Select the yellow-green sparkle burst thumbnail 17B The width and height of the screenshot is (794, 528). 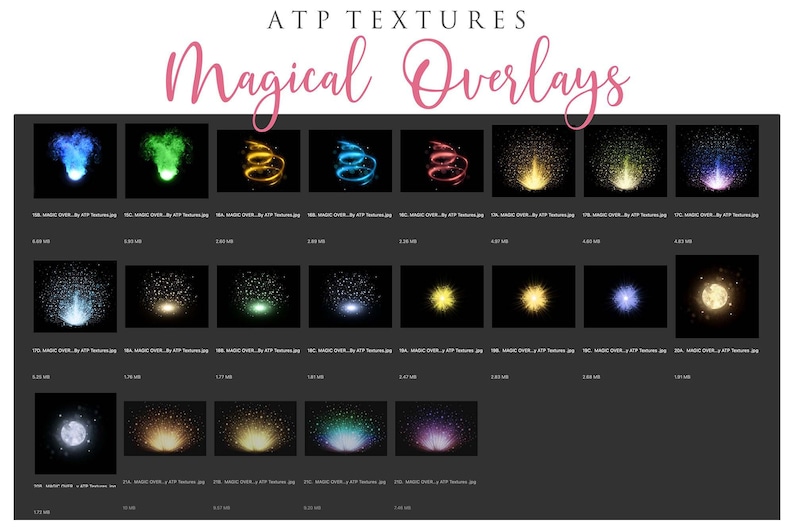click(625, 161)
